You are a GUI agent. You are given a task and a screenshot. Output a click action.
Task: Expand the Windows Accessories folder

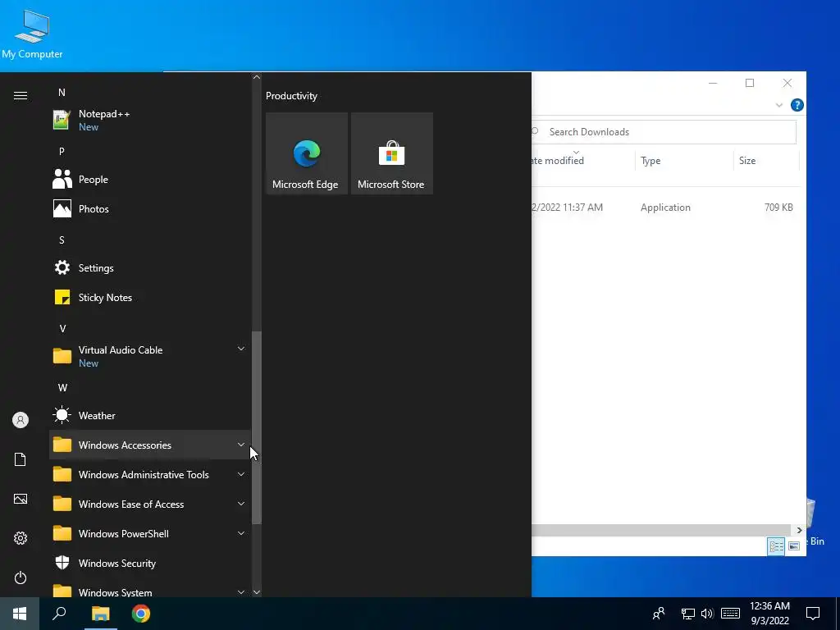coord(241,445)
